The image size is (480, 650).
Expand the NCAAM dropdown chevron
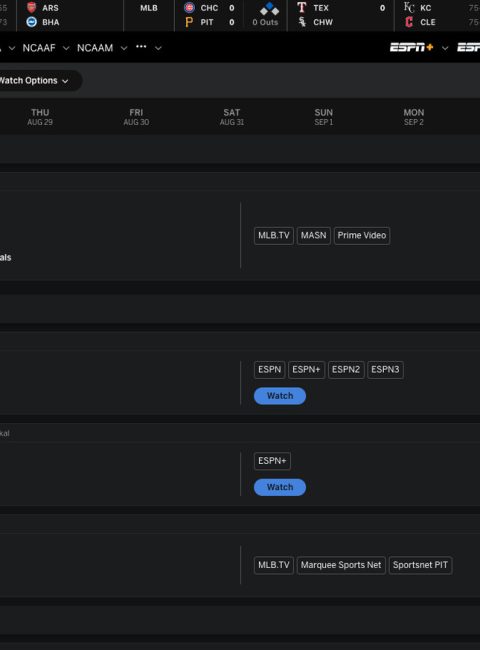tap(124, 48)
